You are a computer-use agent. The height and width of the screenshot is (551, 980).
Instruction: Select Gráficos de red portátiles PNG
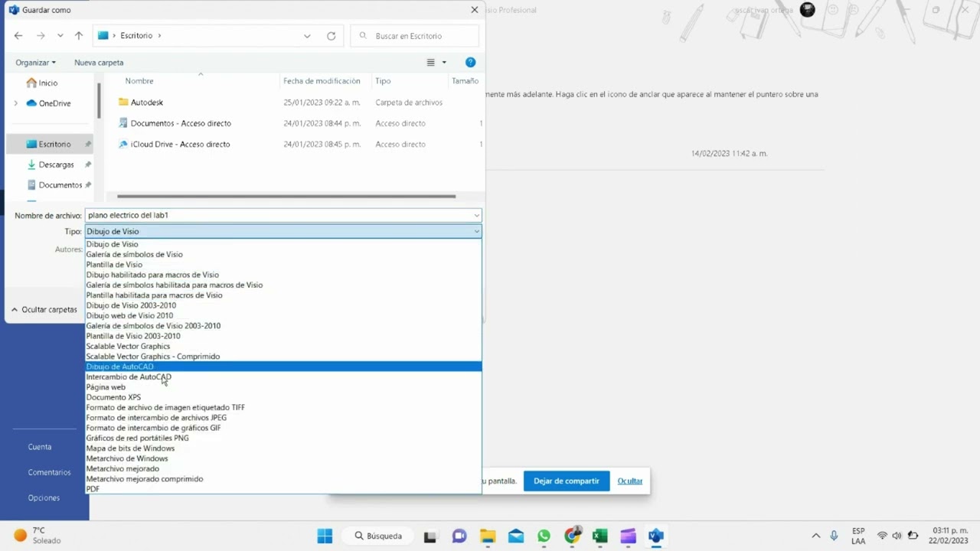[x=283, y=438]
